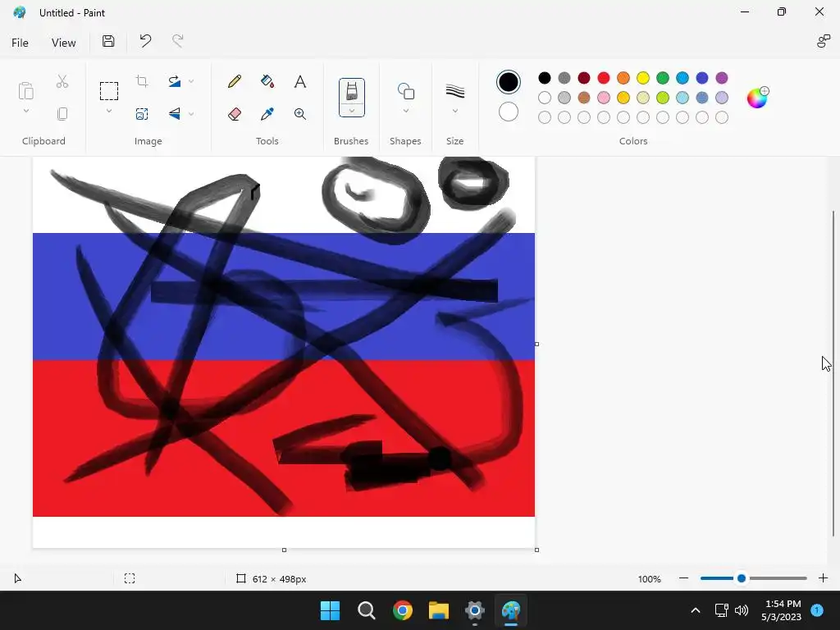The height and width of the screenshot is (630, 840).
Task: Expand the Flip options dropdown
Action: (x=191, y=113)
